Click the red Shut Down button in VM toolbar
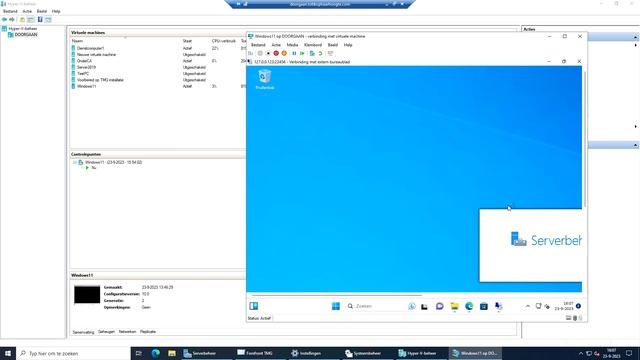Screen dimensions: 640x360 [x=276, y=53]
